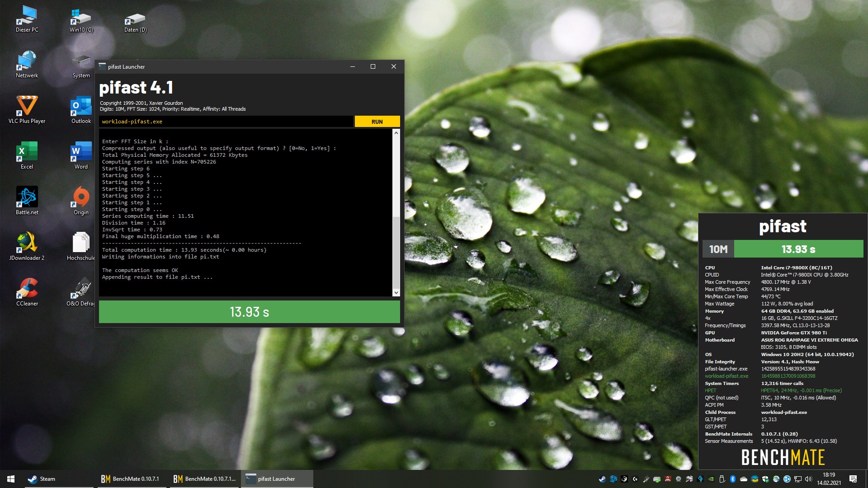Click the Battle.net system tray icon
This screenshot has height=488, width=868.
pyautogui.click(x=613, y=479)
